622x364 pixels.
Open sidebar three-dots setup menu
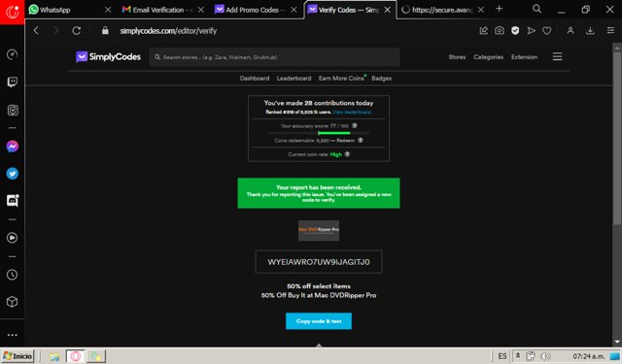pos(13,335)
